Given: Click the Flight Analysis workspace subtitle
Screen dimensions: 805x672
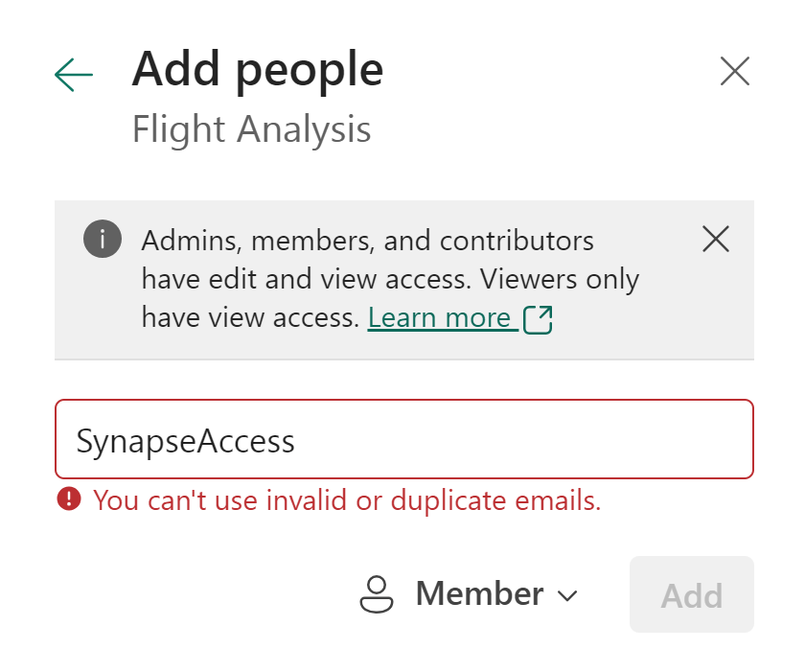Looking at the screenshot, I should point(251,129).
